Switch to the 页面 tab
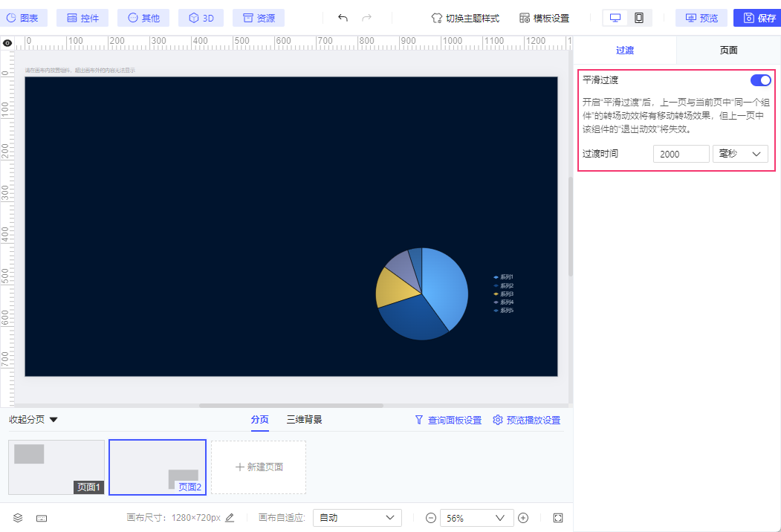The width and height of the screenshot is (781, 532). (728, 51)
